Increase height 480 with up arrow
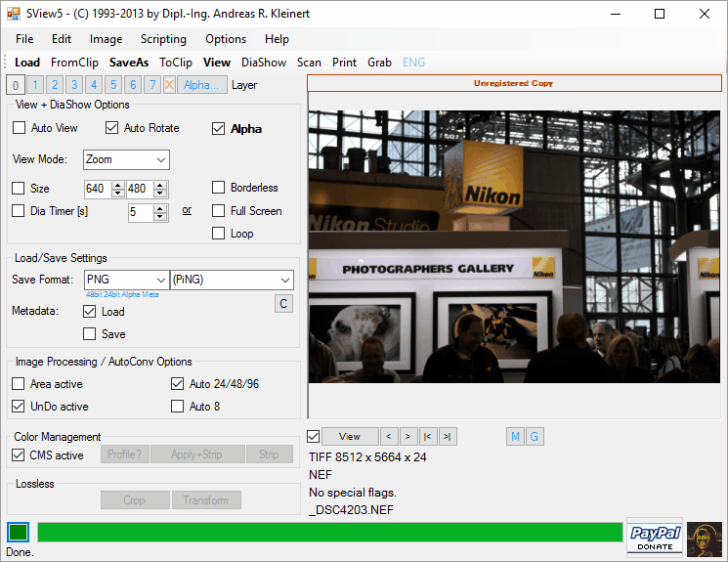Screen dimensions: 728x562 pyautogui.click(x=160, y=185)
